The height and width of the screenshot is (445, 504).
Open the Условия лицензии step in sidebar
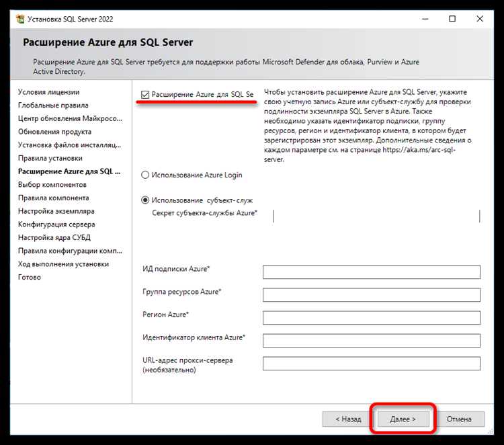[48, 92]
